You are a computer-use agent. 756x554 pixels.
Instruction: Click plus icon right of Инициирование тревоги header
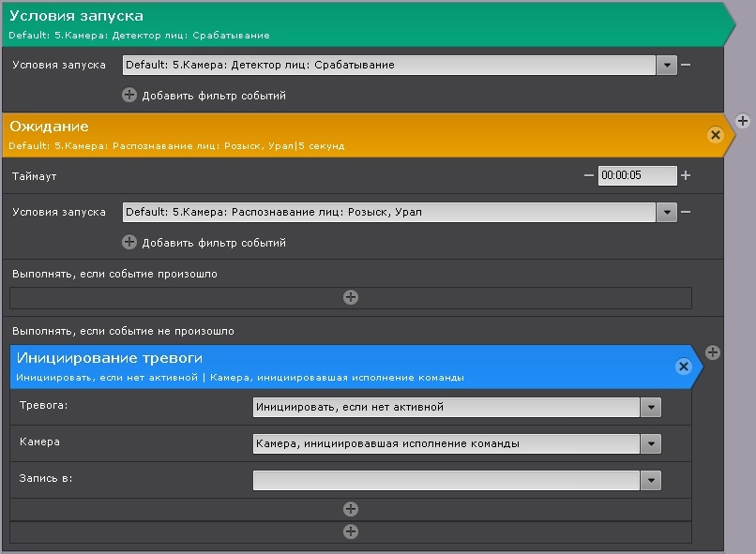713,352
